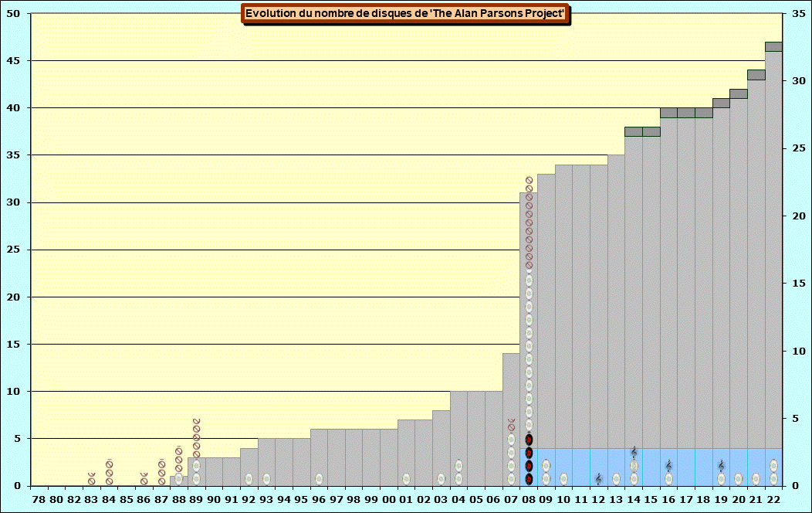Click x-axis year label '82'

(74, 500)
